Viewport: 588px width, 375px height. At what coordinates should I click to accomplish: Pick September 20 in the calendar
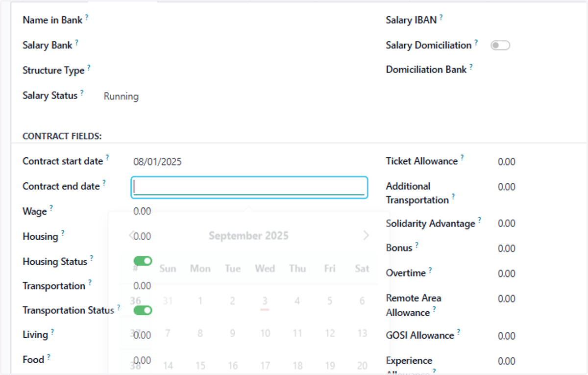pos(362,366)
